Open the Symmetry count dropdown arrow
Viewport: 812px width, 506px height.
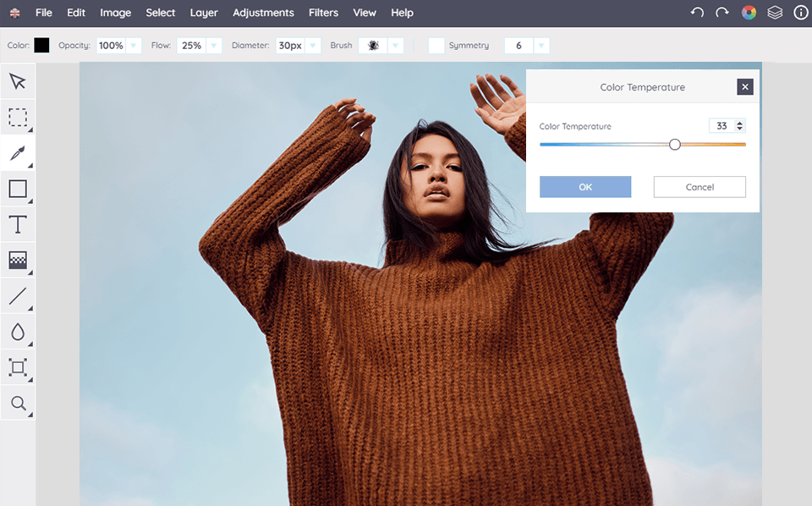coord(541,46)
